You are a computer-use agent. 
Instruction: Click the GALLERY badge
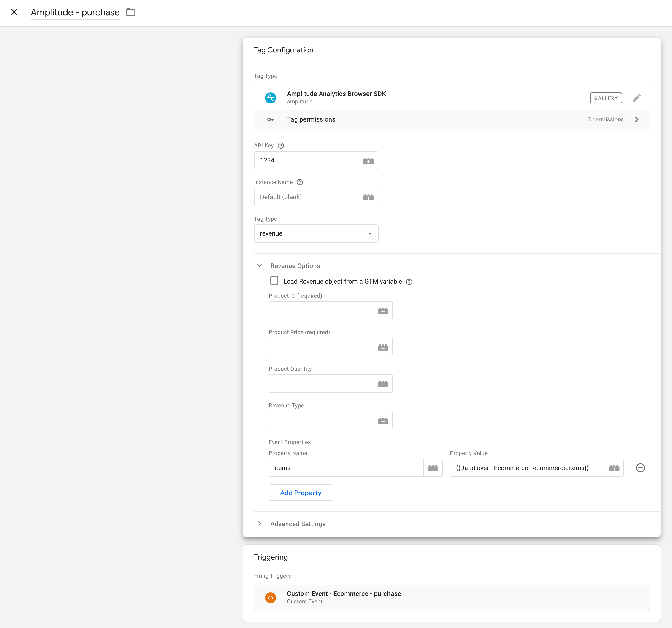605,98
